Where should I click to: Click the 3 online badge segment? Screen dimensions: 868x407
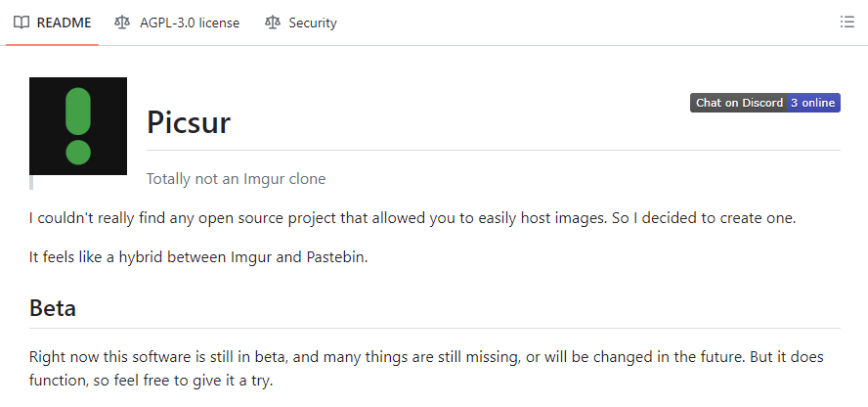click(x=813, y=103)
